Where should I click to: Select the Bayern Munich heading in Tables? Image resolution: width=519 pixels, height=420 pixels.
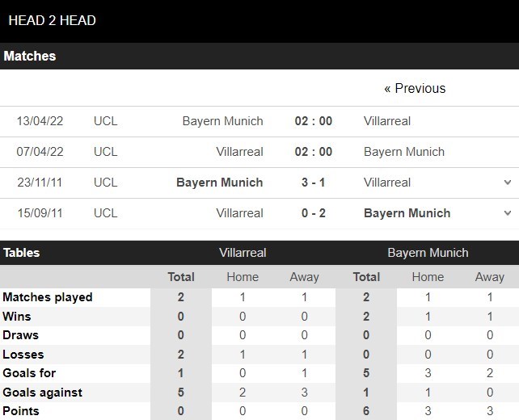click(x=428, y=253)
